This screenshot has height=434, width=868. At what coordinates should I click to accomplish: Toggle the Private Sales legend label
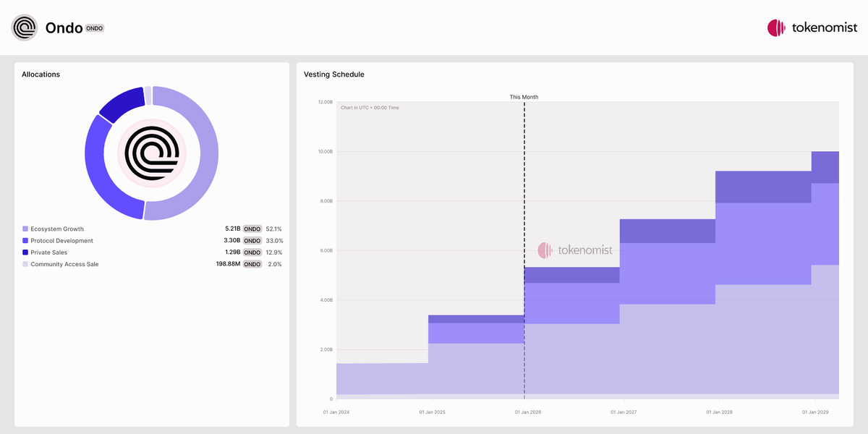pos(48,252)
